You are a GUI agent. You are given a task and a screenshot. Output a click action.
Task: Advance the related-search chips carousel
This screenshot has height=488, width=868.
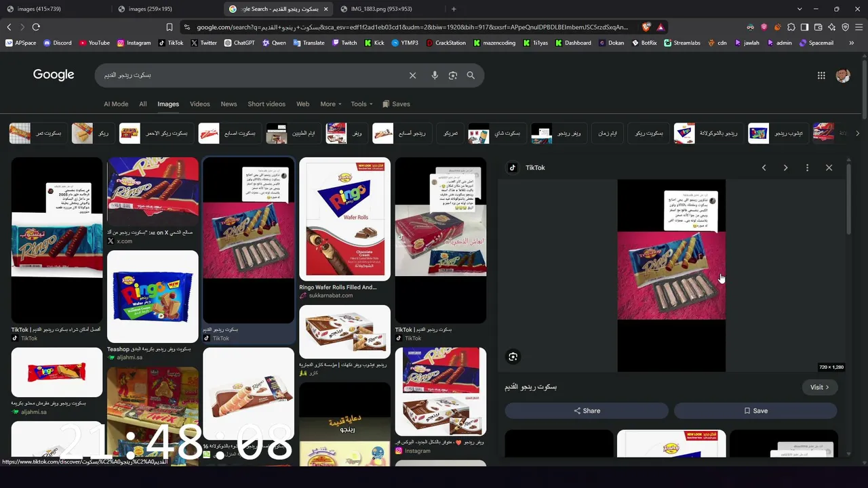pos(857,134)
